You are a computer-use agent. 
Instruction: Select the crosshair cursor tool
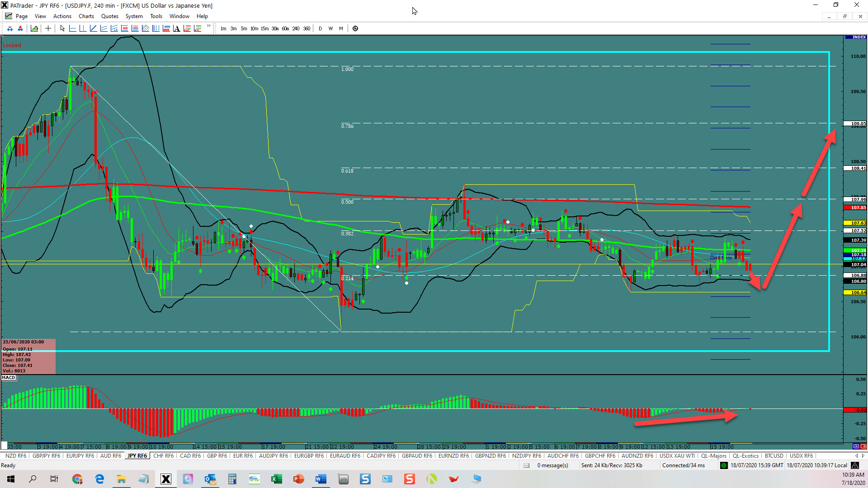48,28
